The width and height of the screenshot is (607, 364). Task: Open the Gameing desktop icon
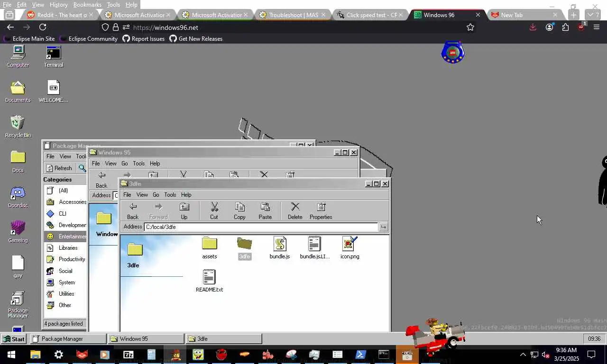[18, 232]
